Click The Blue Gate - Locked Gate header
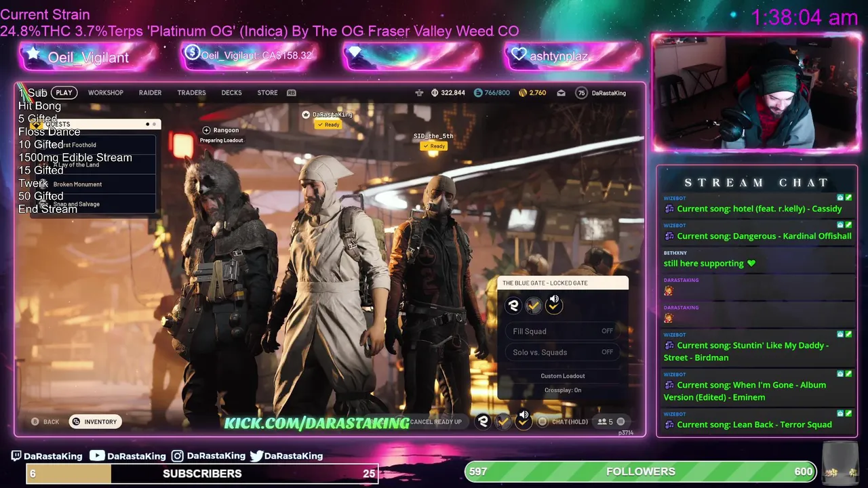 563,283
